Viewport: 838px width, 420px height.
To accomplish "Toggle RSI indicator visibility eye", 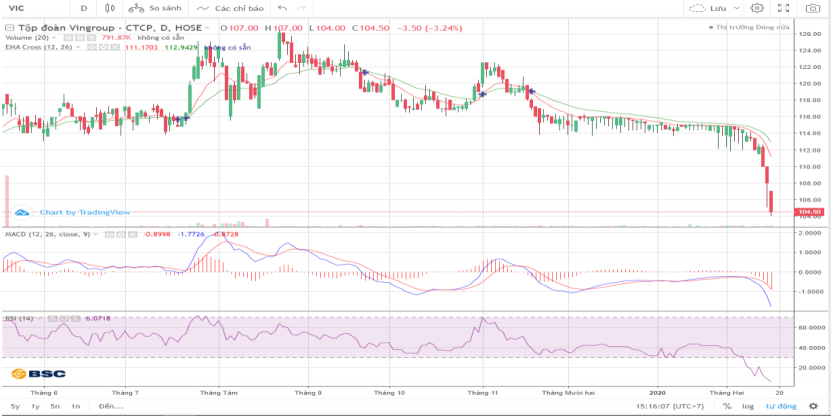I will (52, 318).
